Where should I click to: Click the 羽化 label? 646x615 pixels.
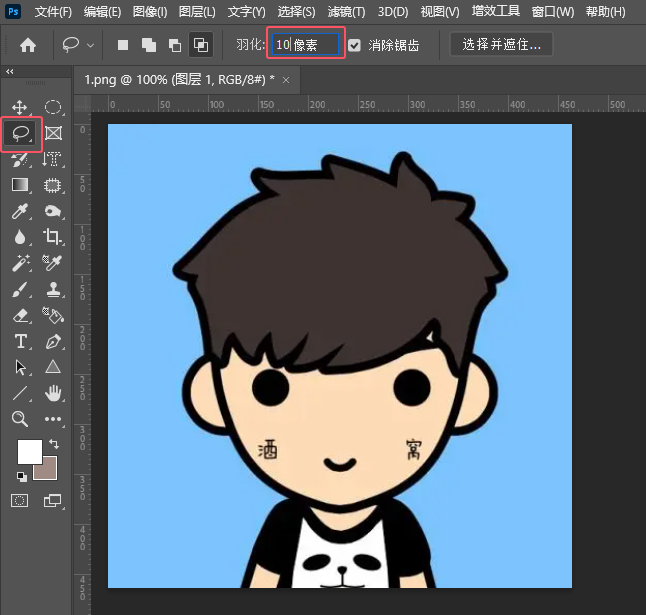coord(250,44)
